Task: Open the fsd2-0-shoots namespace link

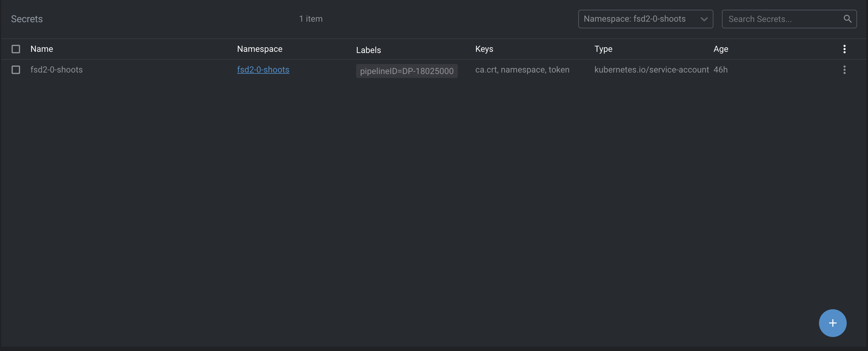Action: [x=263, y=69]
